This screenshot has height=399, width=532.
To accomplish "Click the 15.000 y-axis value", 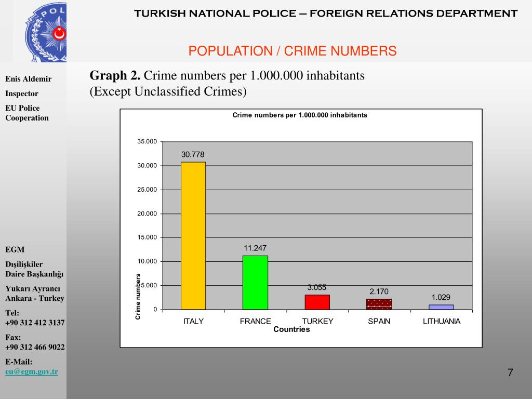I will click(147, 237).
